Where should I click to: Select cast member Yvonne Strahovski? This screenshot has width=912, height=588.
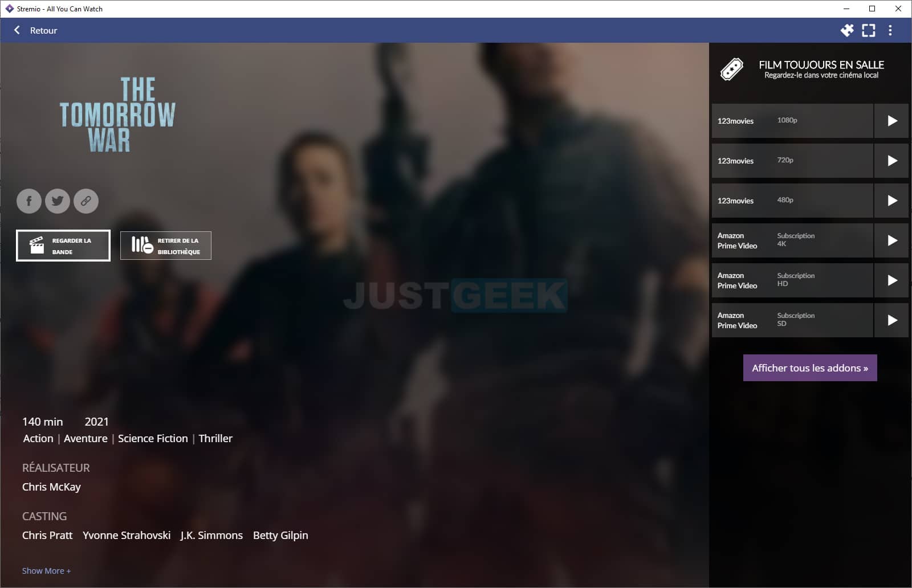click(x=127, y=536)
